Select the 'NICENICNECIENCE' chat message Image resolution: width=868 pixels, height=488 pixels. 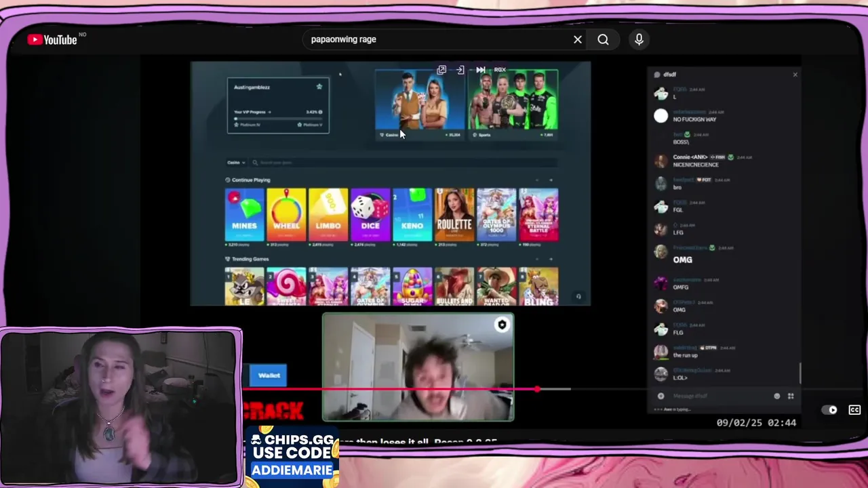point(696,165)
